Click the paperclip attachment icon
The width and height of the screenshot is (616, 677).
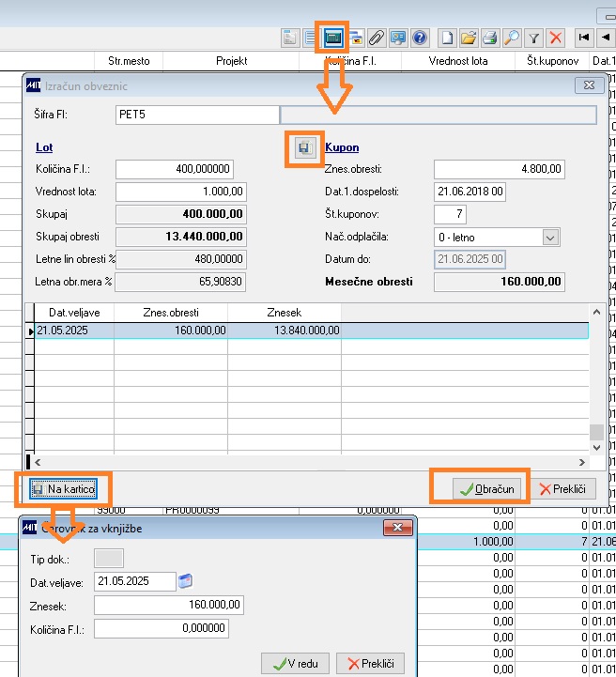click(x=377, y=38)
